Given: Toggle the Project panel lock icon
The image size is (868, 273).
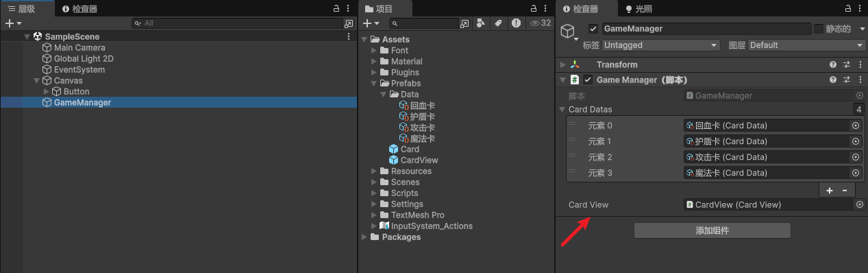Looking at the screenshot, I should click(534, 8).
